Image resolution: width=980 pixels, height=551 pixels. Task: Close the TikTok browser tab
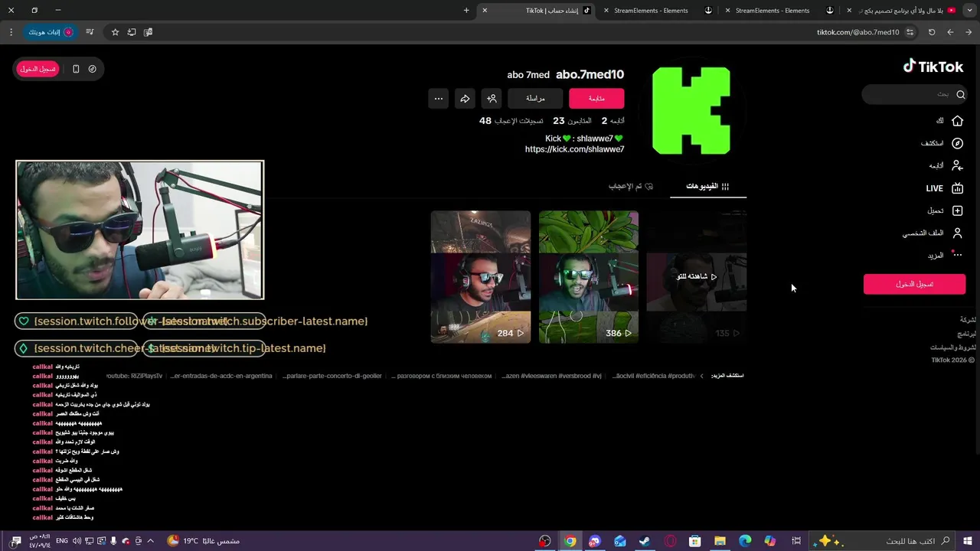(x=485, y=11)
